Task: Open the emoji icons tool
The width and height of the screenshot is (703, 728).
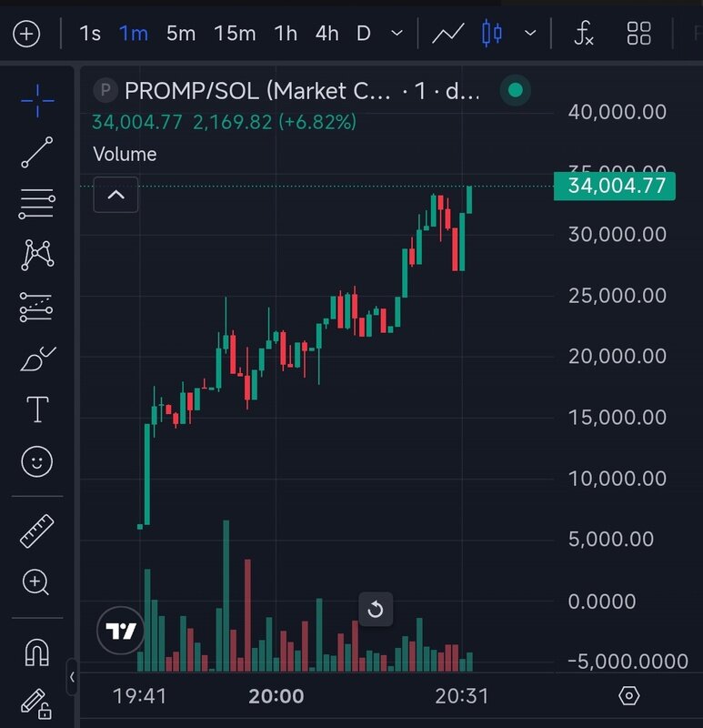Action: (x=36, y=462)
